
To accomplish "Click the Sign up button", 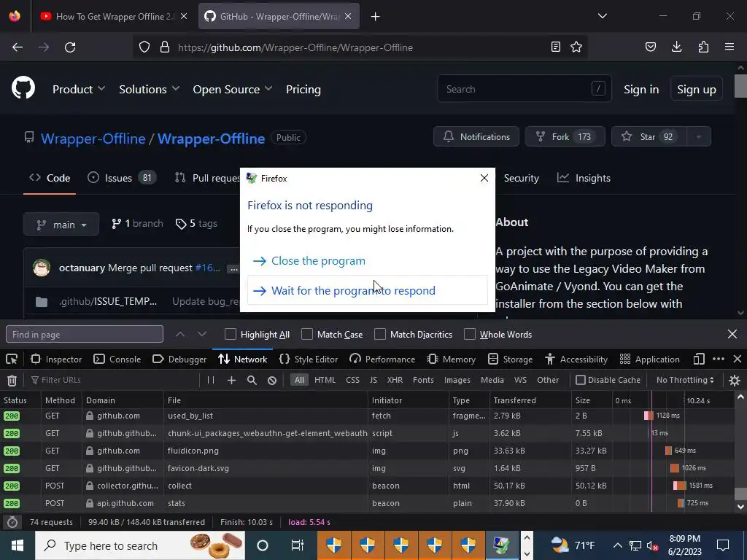I will 696,89.
